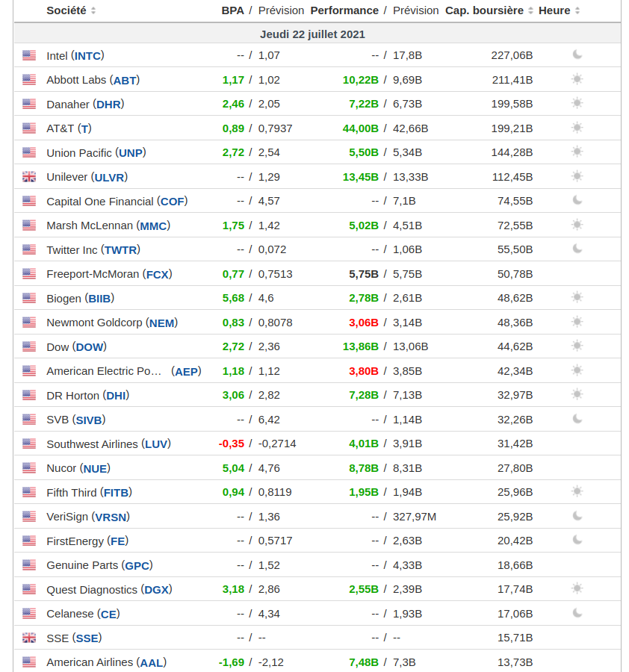Click the sun icon in Quest Diagnostics row

[x=577, y=588]
